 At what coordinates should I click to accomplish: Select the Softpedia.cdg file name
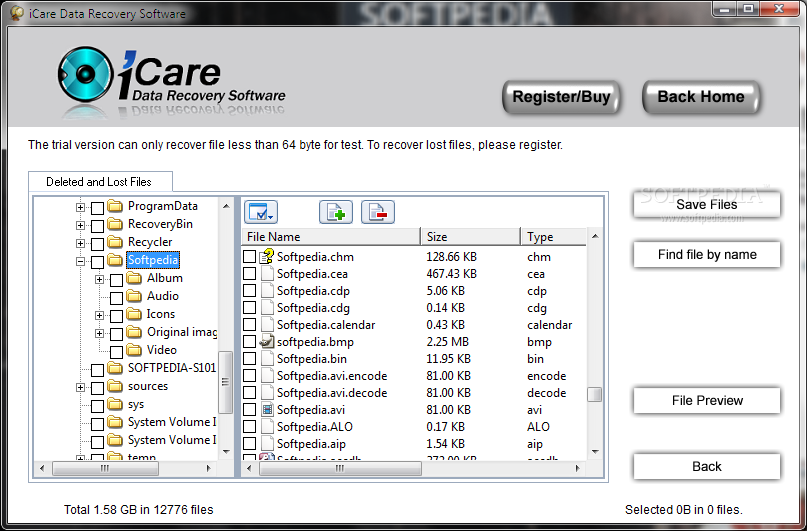[x=313, y=308]
